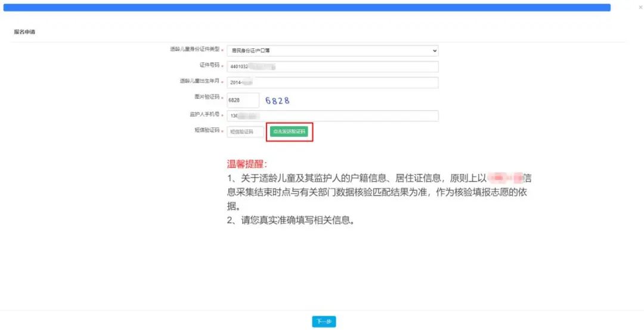Click the 适龄儿童出生年月 field label
Screen dimensions: 644x330
pos(199,81)
